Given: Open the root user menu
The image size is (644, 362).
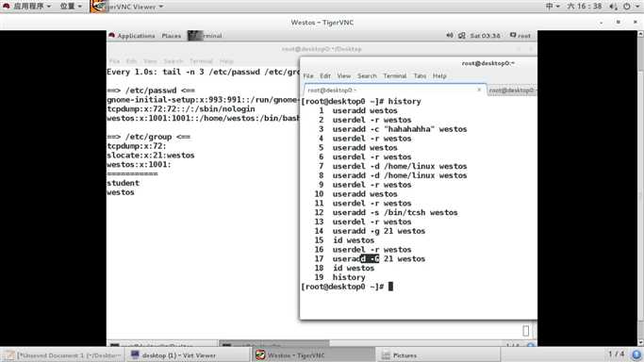Looking at the screenshot, I should click(x=520, y=36).
